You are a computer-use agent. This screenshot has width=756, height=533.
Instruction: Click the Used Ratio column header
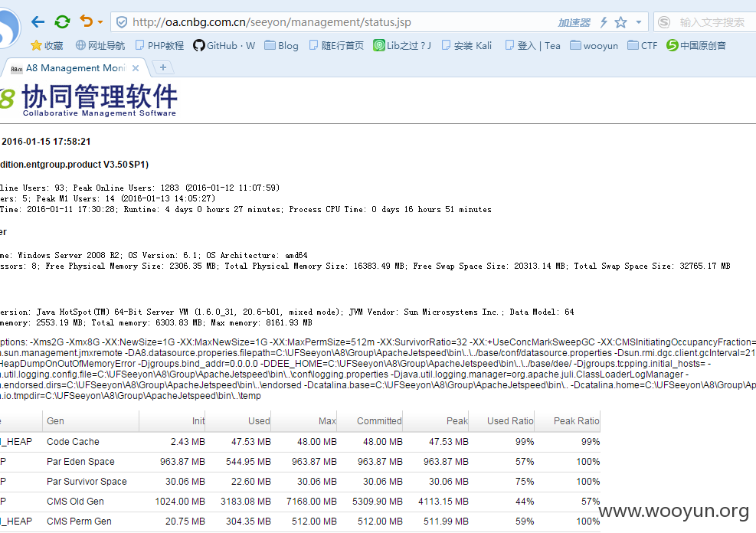coord(510,420)
